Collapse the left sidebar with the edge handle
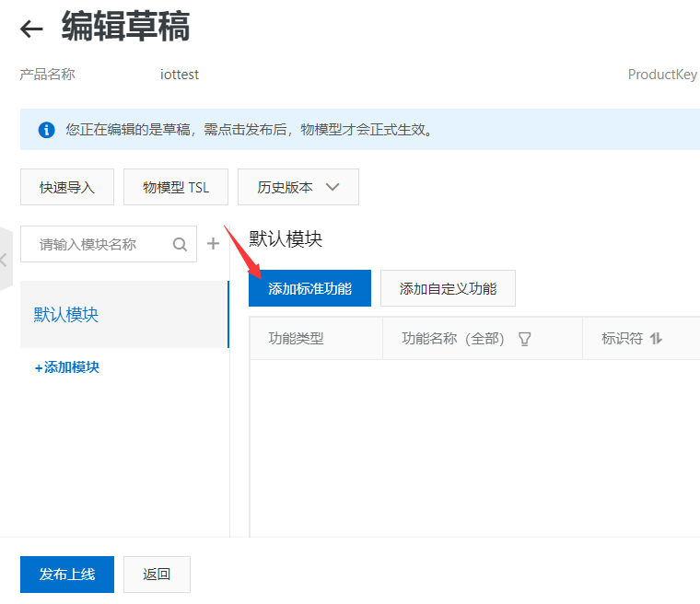This screenshot has height=604, width=700. click(5, 260)
